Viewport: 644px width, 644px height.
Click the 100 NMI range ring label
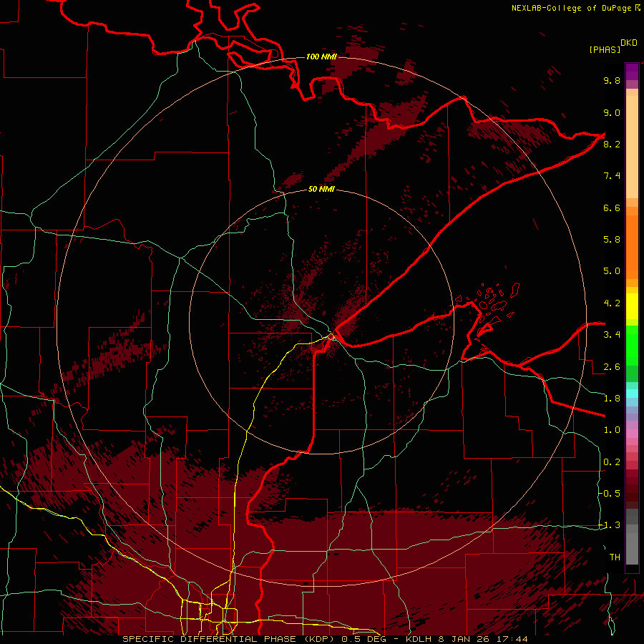(321, 57)
